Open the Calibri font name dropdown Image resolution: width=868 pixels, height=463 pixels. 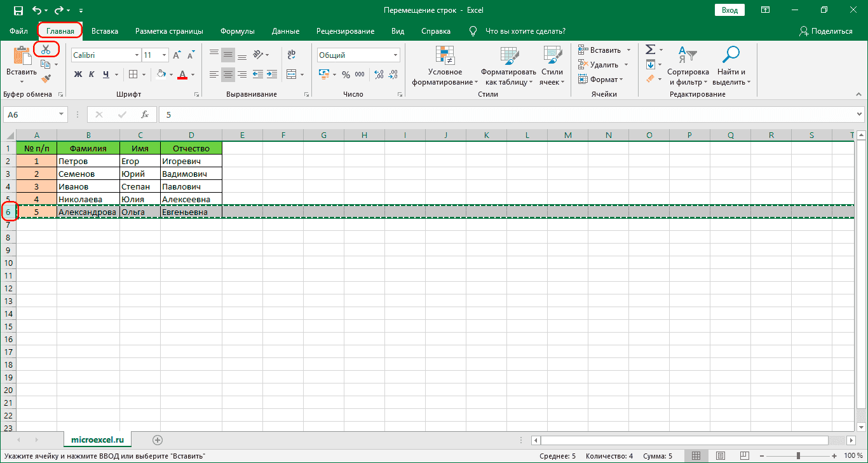[137, 55]
